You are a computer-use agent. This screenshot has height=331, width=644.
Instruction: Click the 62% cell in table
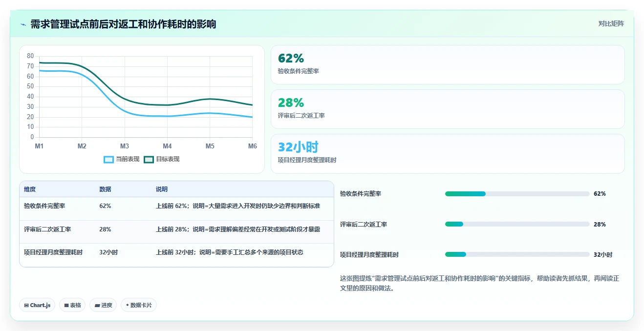(x=105, y=206)
